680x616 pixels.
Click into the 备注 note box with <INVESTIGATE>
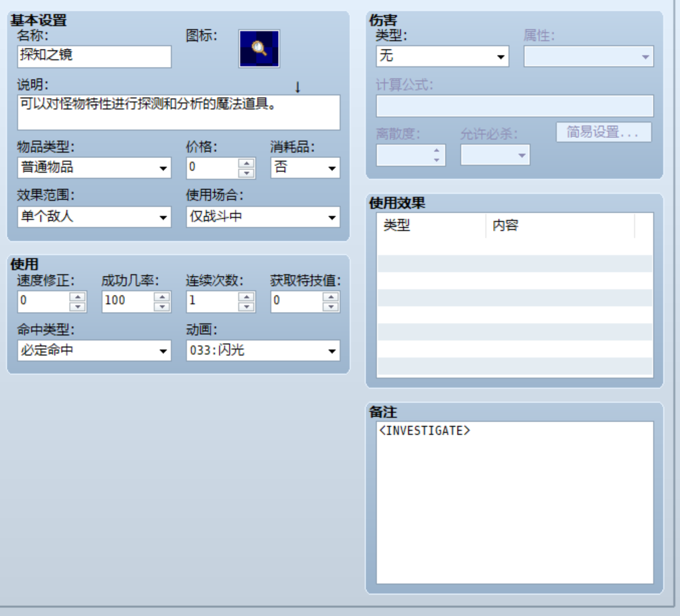point(515,502)
